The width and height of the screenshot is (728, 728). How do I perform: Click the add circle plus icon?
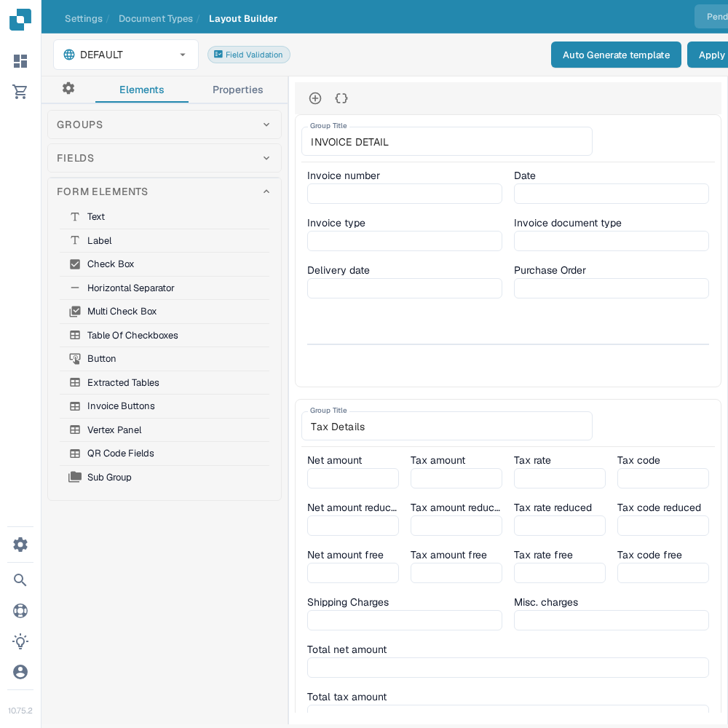[315, 98]
